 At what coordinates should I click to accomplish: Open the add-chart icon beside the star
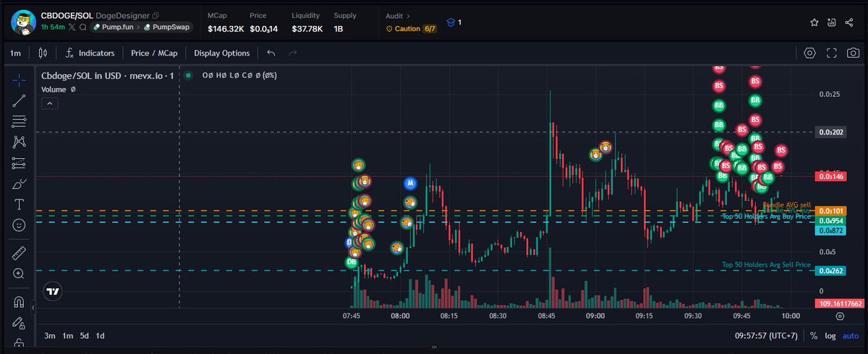click(x=832, y=22)
